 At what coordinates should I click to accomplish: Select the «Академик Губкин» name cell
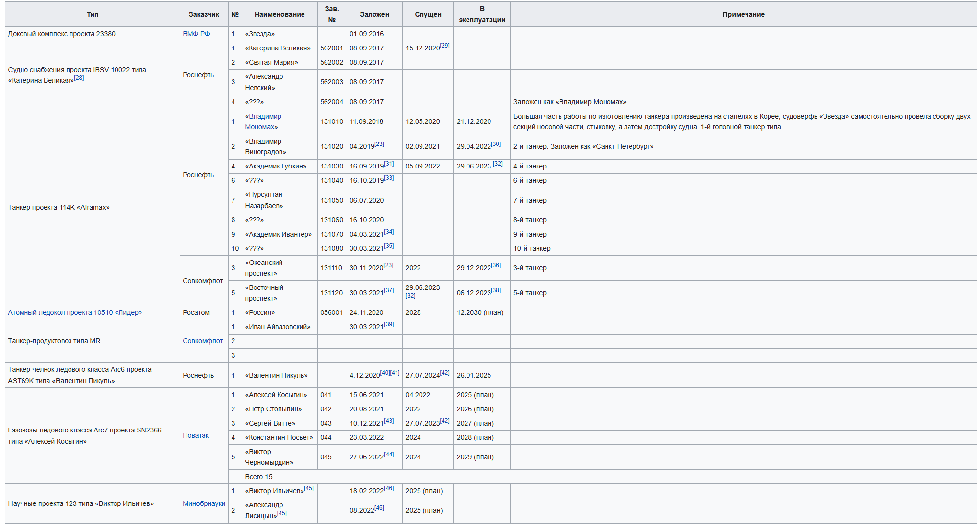[280, 166]
